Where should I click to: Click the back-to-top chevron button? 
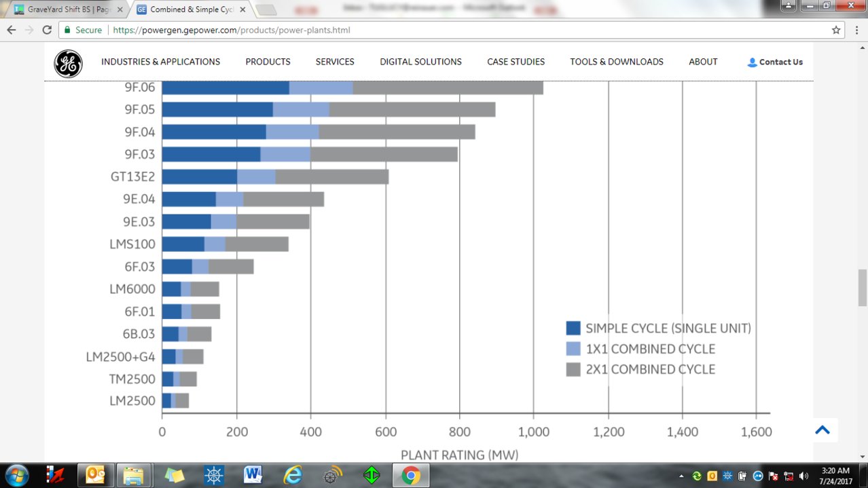(822, 430)
